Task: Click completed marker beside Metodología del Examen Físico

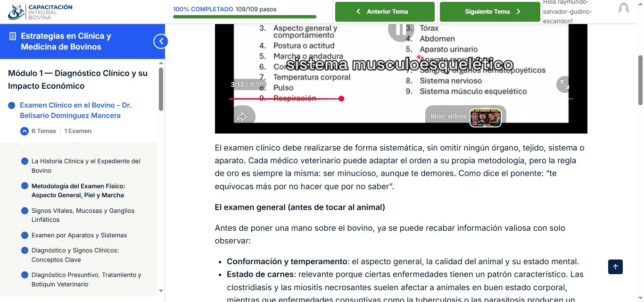Action: (x=25, y=186)
